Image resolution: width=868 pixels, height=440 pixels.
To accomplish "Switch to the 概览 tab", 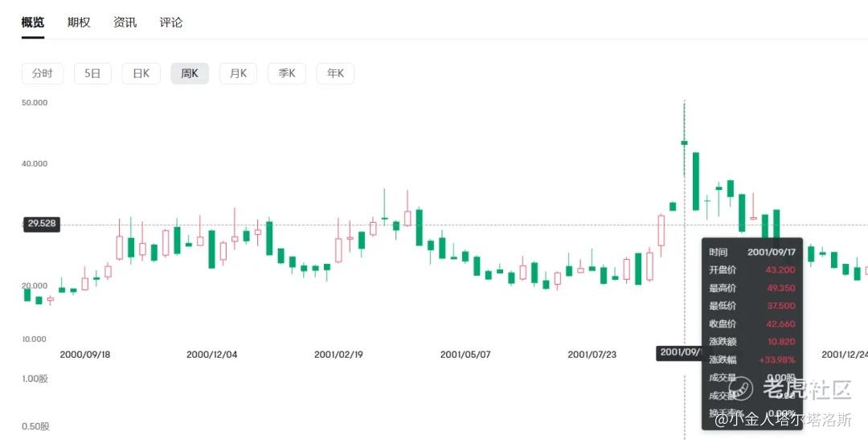I will [x=33, y=23].
